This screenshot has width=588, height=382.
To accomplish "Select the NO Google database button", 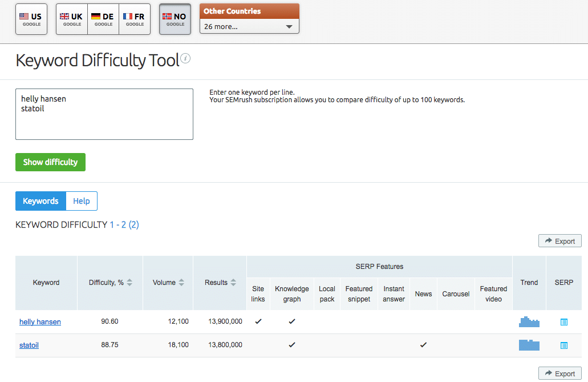I will click(x=175, y=19).
